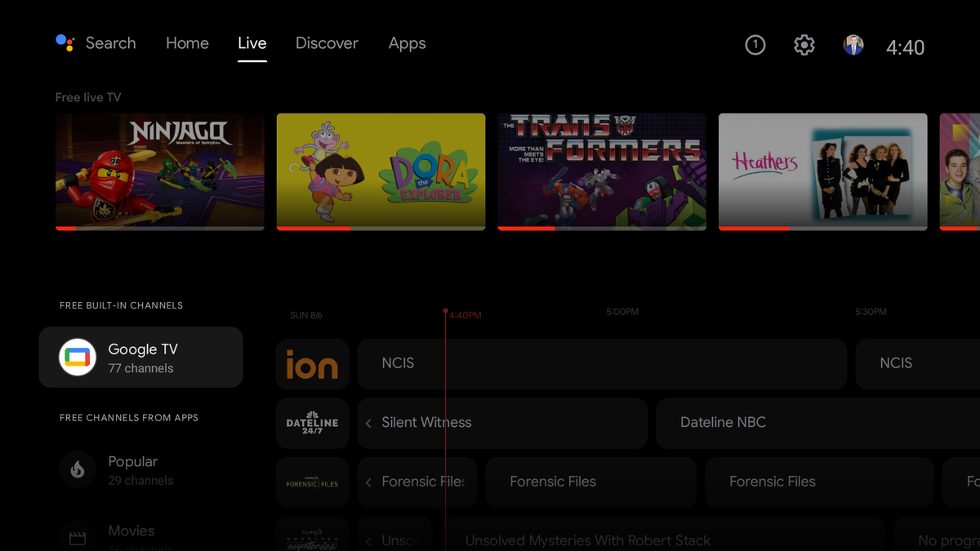
Task: Select the current NCIS program on ion
Action: [602, 364]
